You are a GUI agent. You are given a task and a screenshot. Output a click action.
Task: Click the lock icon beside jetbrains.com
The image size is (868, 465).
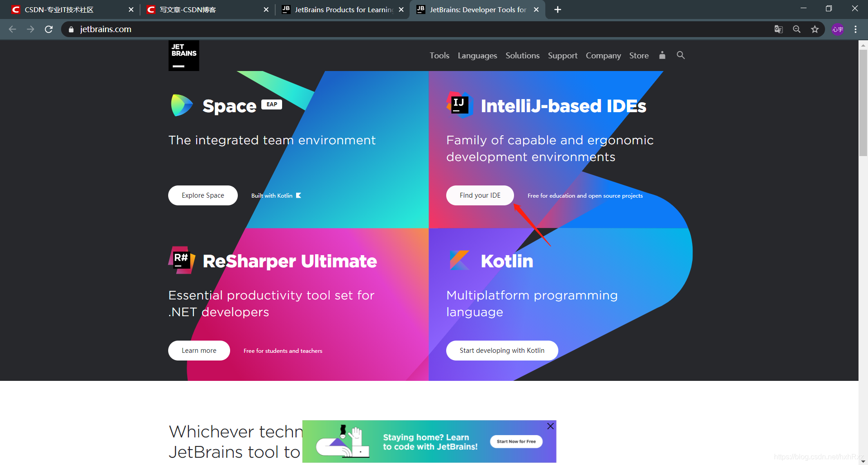tap(71, 29)
